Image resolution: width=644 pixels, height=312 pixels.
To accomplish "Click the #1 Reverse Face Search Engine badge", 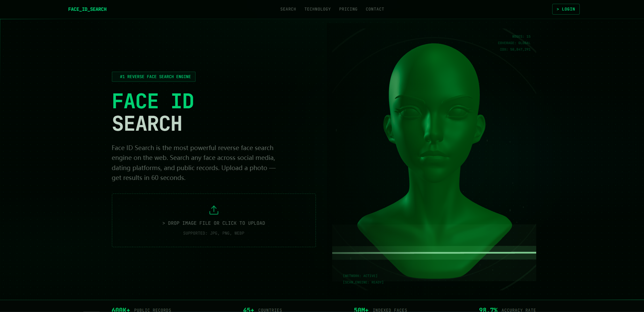I will [154, 77].
